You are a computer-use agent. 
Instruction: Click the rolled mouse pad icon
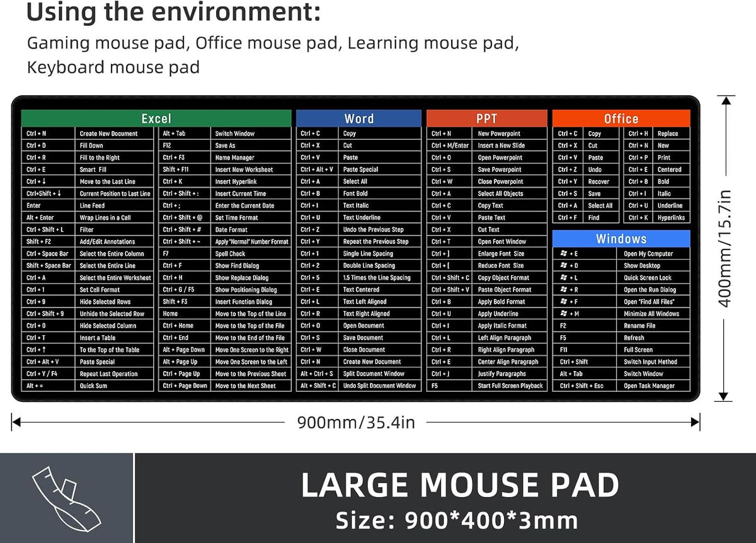click(67, 498)
